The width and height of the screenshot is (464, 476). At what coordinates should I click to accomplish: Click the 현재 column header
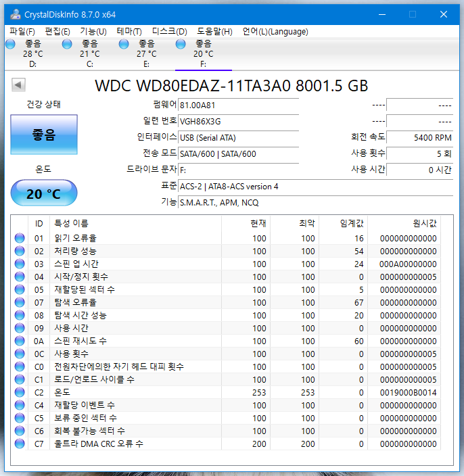click(x=246, y=224)
